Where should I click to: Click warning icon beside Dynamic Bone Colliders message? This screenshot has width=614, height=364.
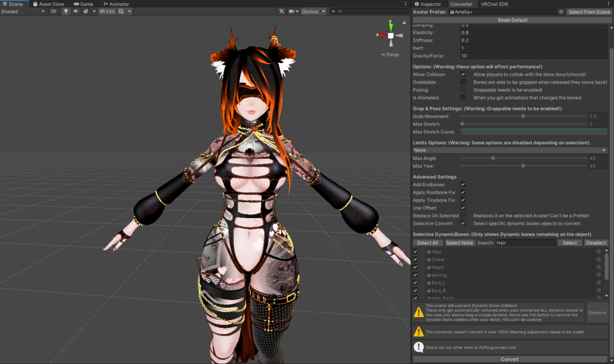(418, 312)
